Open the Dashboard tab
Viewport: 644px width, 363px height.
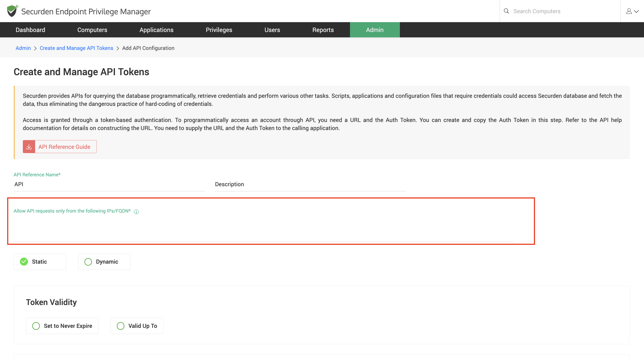pyautogui.click(x=30, y=30)
